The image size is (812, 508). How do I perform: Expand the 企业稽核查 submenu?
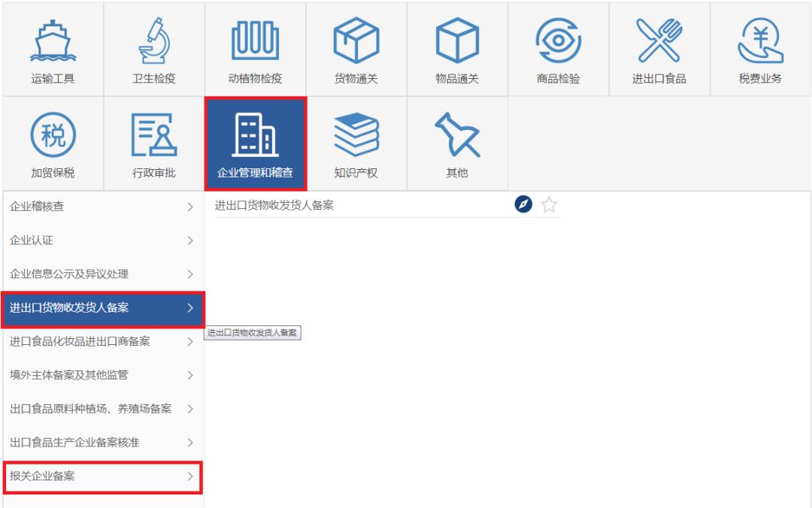coord(102,207)
